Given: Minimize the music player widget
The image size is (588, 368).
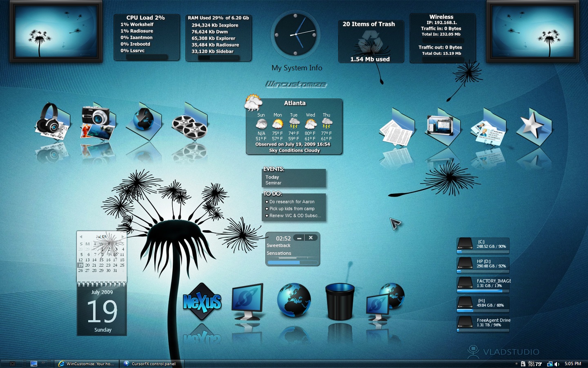Looking at the screenshot, I should click(x=299, y=238).
